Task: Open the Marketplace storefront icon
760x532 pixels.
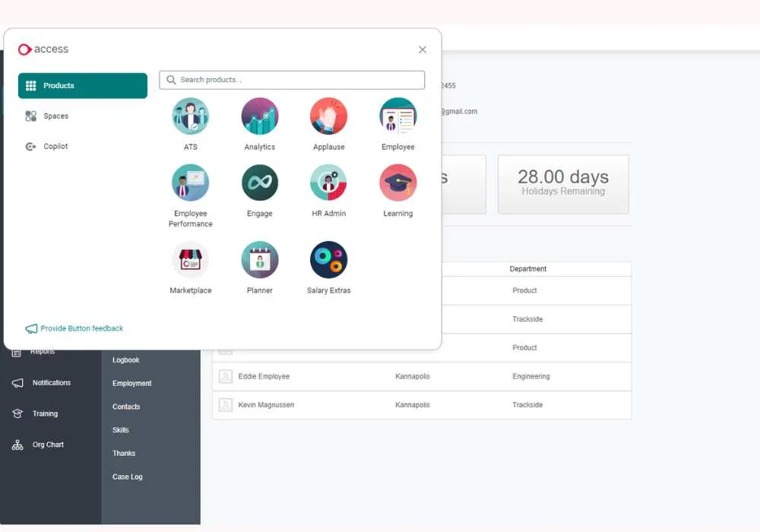Action: [x=191, y=260]
